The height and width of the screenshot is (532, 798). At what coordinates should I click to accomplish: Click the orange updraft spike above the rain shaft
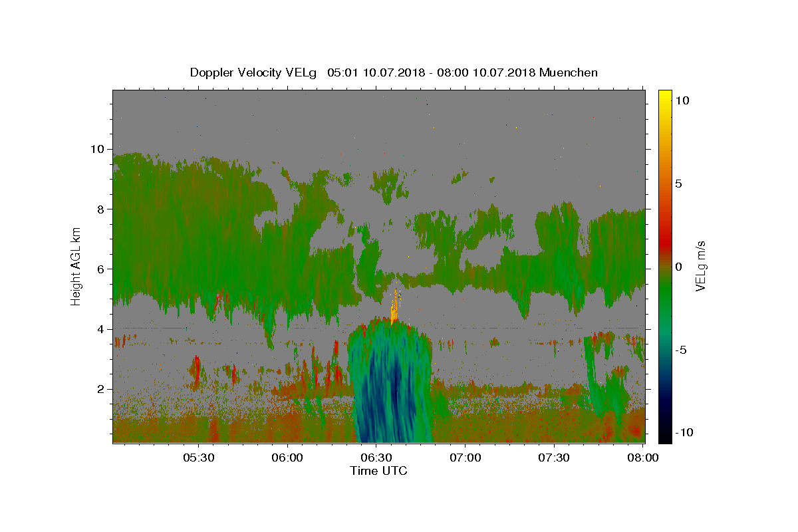tap(394, 307)
